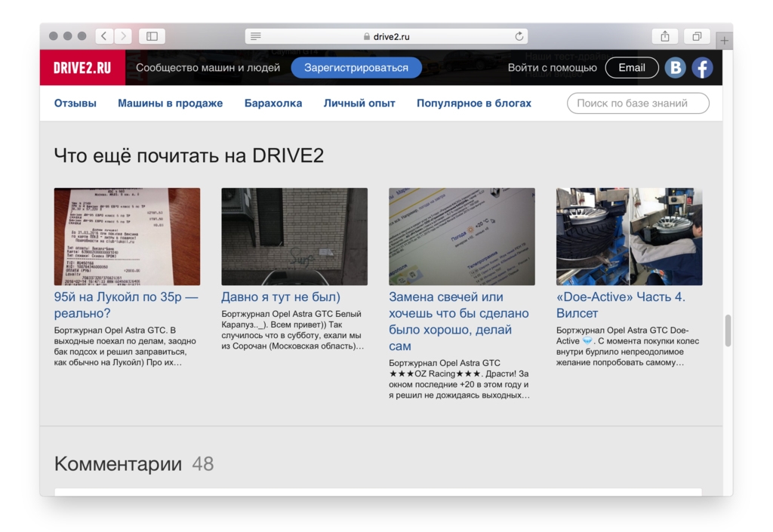Click the Email login button

[x=631, y=68]
